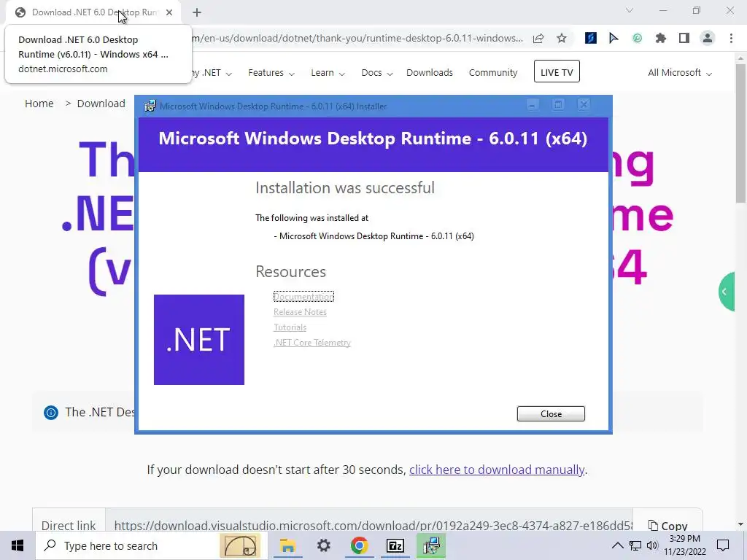Click the .NET logo in installer

pos(199,340)
